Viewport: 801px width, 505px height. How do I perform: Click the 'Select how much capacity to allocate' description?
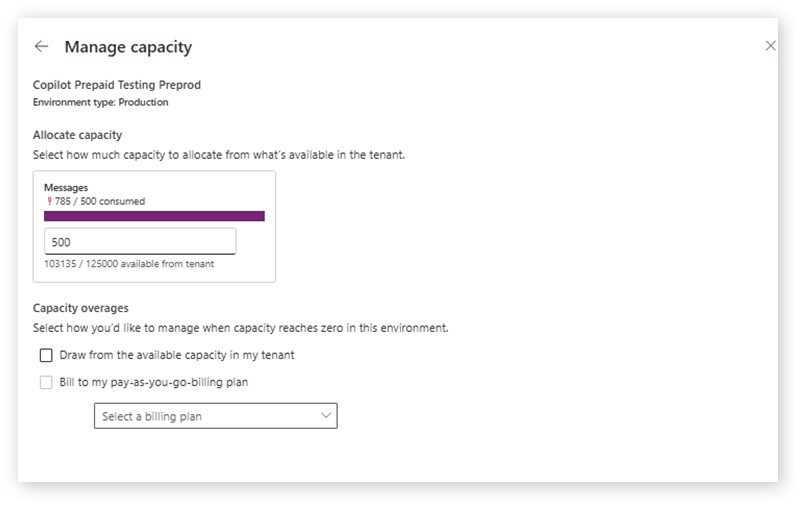click(218, 155)
